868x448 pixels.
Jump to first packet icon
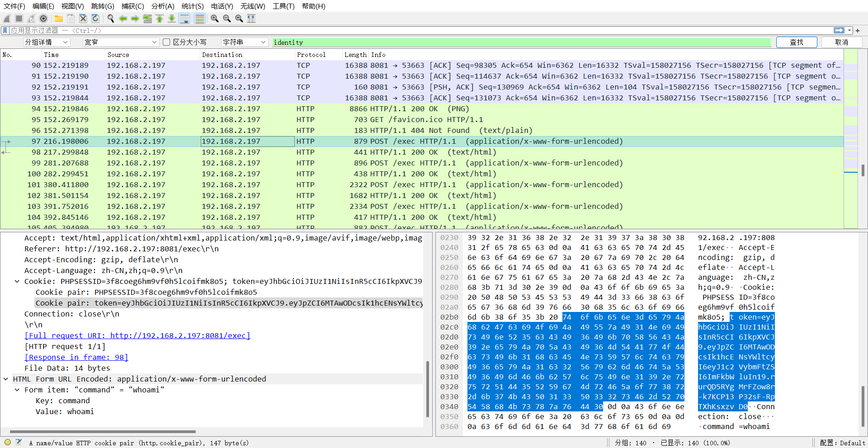tap(160, 19)
